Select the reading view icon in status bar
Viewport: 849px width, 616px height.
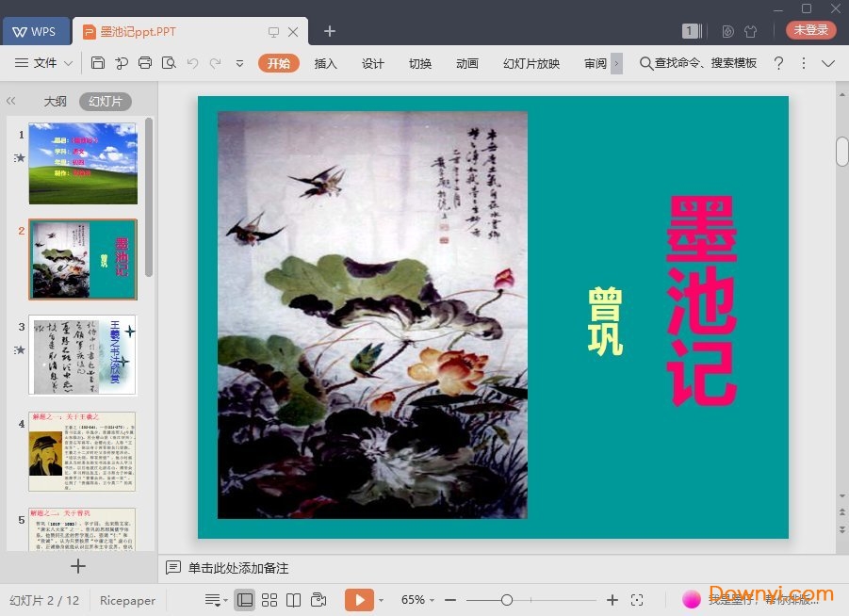point(293,600)
